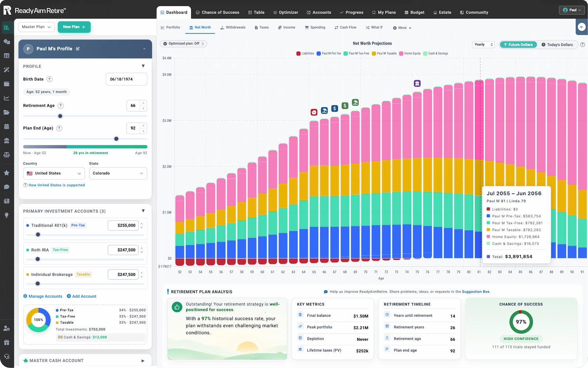The image size is (588, 368).
Task: Open the Suggestion Box link
Action: coord(476,292)
